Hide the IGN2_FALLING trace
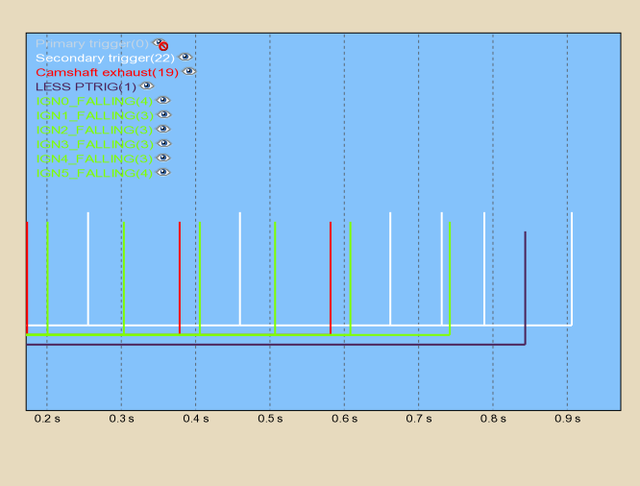The height and width of the screenshot is (486, 640). pyautogui.click(x=163, y=129)
